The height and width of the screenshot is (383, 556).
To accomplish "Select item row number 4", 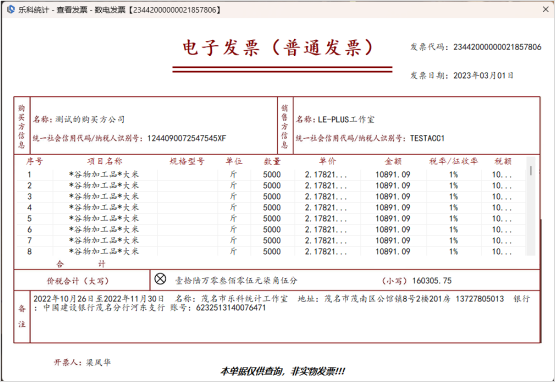I will point(271,207).
